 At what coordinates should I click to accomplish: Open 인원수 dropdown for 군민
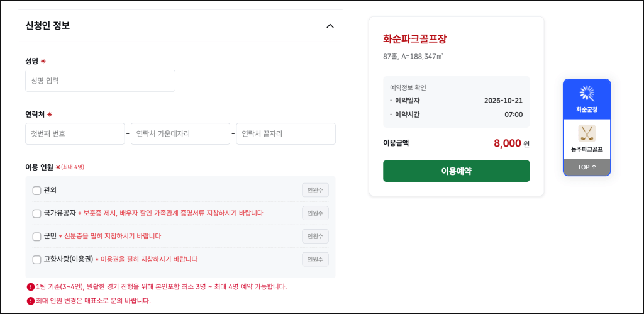(315, 237)
